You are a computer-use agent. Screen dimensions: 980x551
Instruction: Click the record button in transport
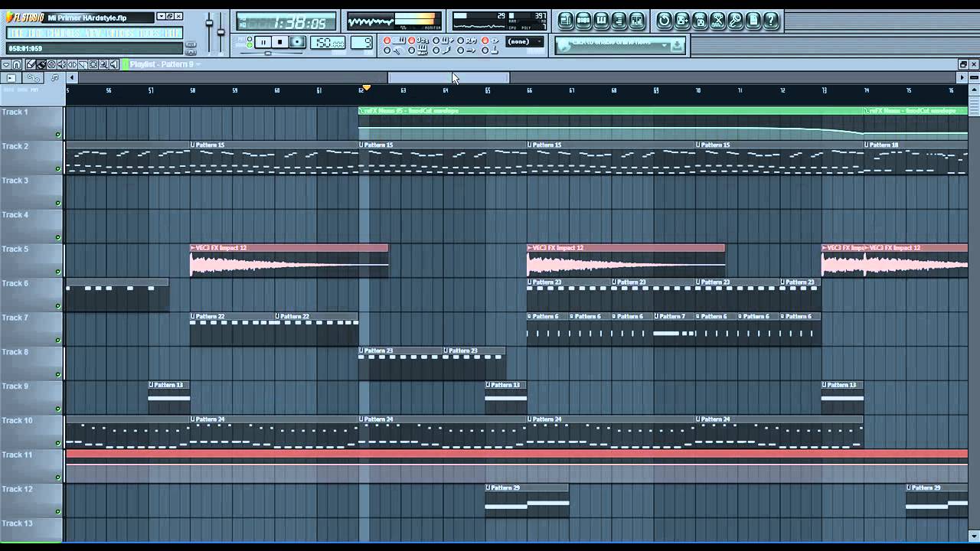click(298, 43)
